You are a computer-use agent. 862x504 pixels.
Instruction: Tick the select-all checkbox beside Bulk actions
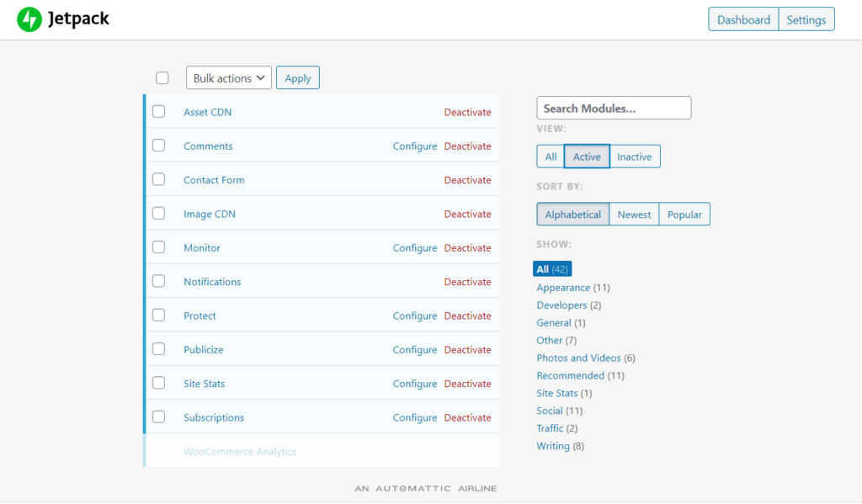162,78
